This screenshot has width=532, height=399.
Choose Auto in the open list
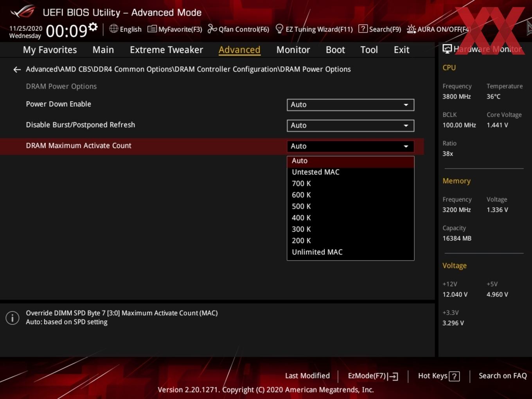click(350, 161)
